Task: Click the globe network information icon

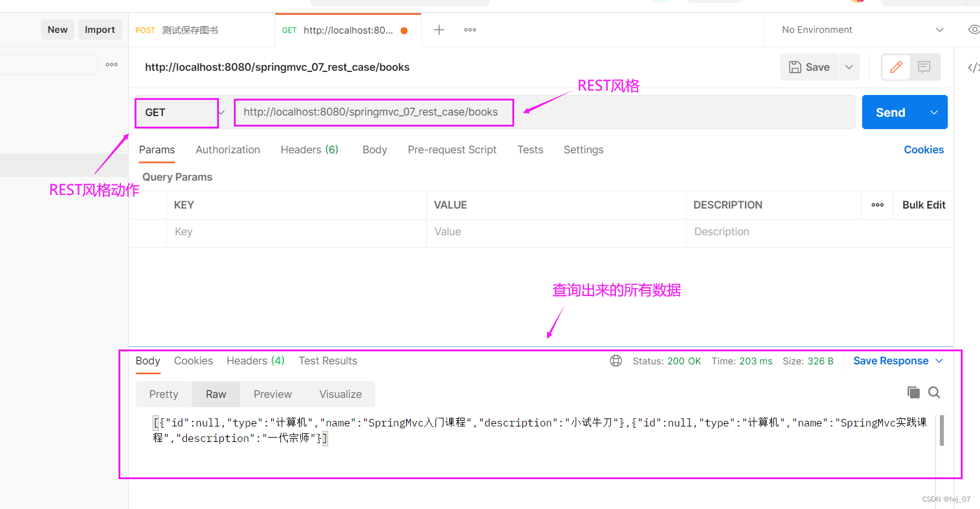Action: click(616, 361)
